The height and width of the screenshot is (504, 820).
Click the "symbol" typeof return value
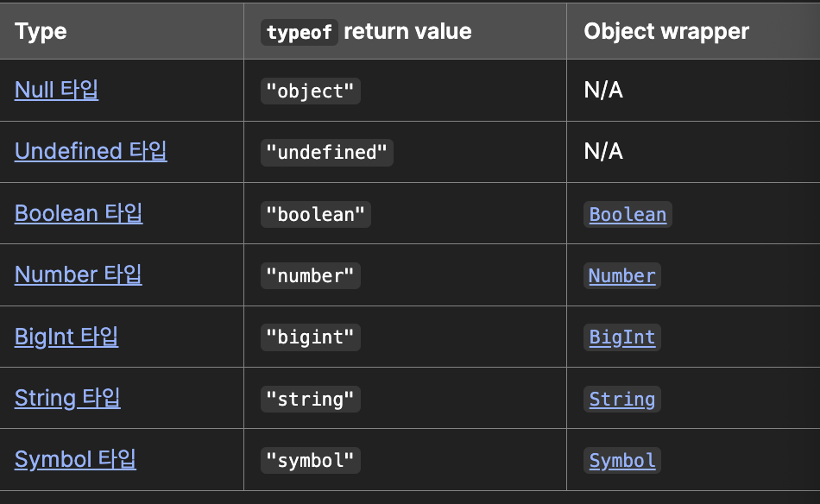pyautogui.click(x=310, y=461)
